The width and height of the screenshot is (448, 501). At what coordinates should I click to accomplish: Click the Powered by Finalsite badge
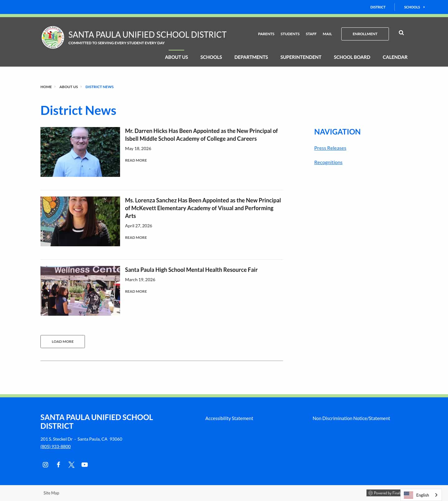pos(384,493)
